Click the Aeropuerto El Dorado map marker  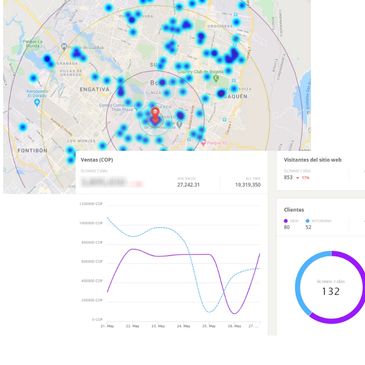(37, 103)
